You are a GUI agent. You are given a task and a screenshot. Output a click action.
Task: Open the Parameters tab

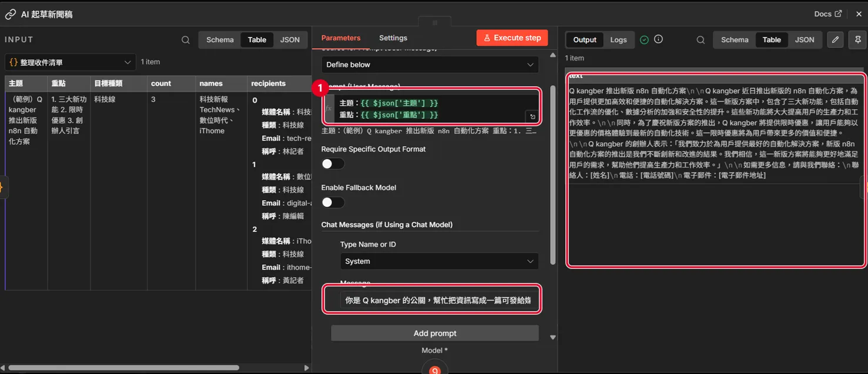pyautogui.click(x=341, y=38)
